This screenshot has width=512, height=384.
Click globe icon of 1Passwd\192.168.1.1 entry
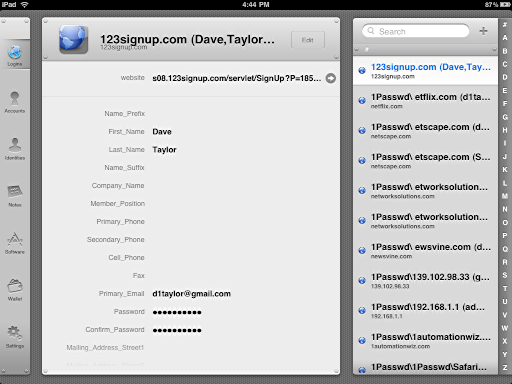(362, 310)
